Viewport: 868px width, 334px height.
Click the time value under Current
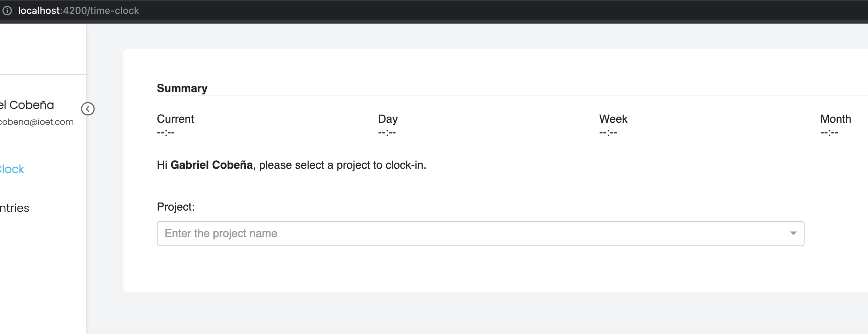pyautogui.click(x=166, y=132)
